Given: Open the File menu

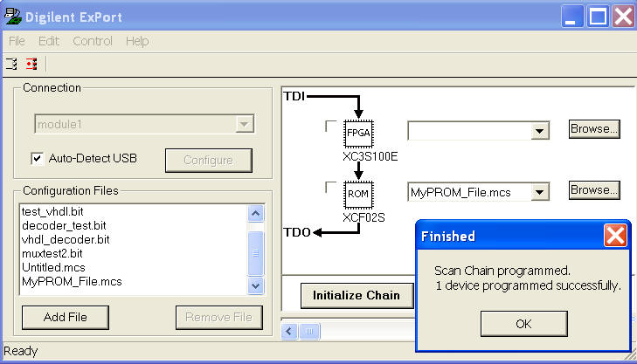Looking at the screenshot, I should tap(17, 41).
